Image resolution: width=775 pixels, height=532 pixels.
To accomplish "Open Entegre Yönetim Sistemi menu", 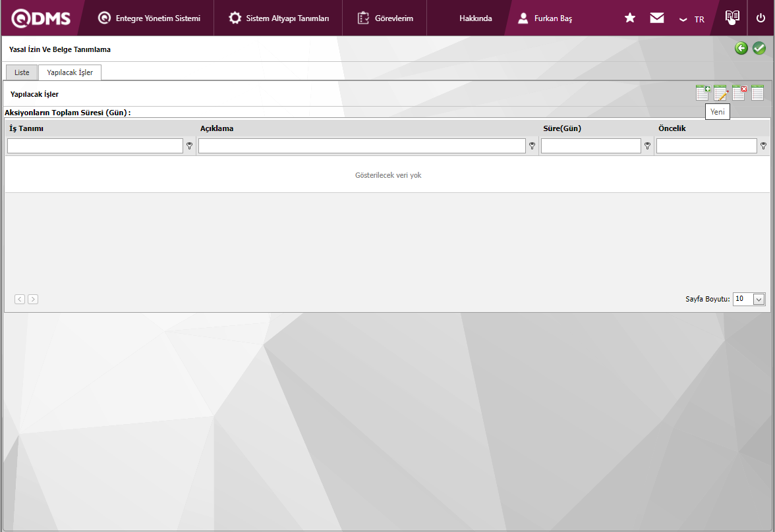I will (149, 18).
